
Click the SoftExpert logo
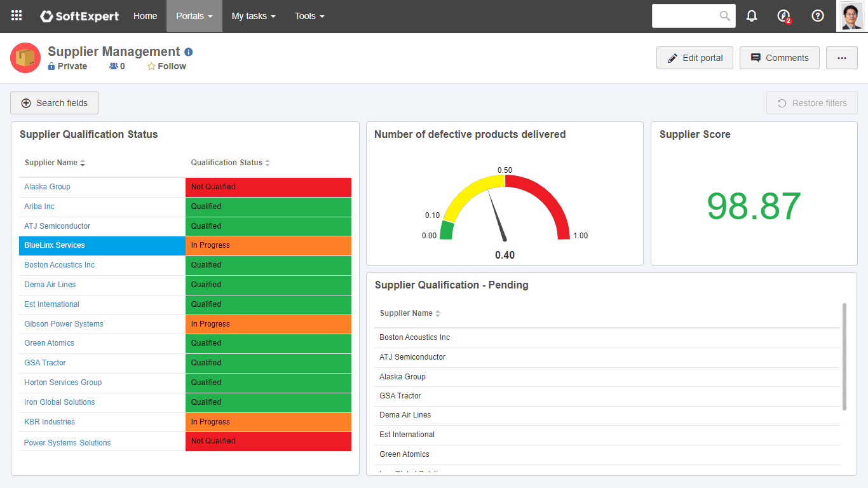coord(79,16)
